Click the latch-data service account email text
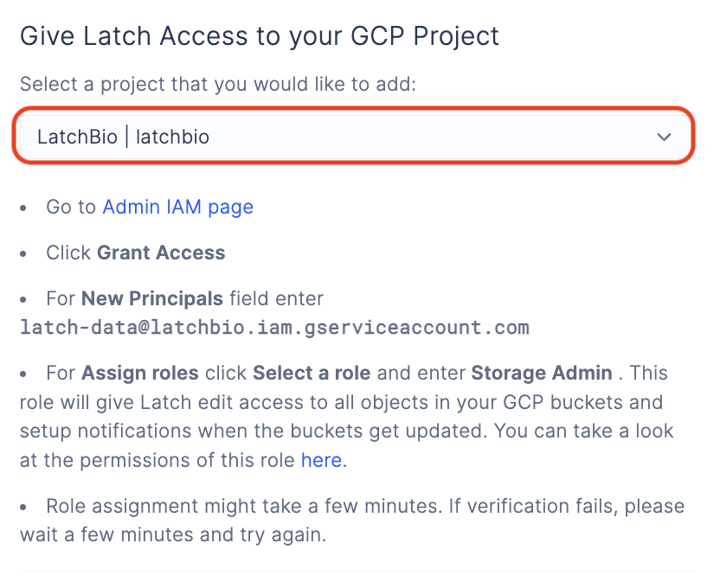 pos(274,328)
